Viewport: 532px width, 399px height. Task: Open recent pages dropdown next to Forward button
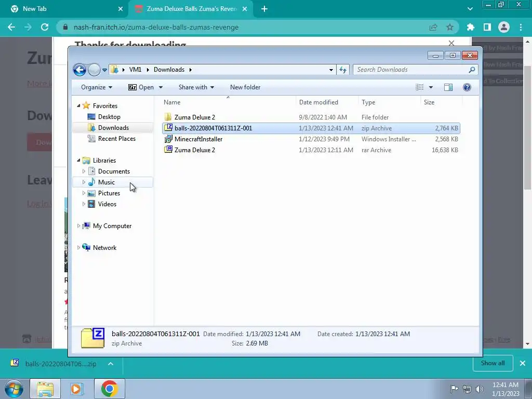pyautogui.click(x=104, y=70)
